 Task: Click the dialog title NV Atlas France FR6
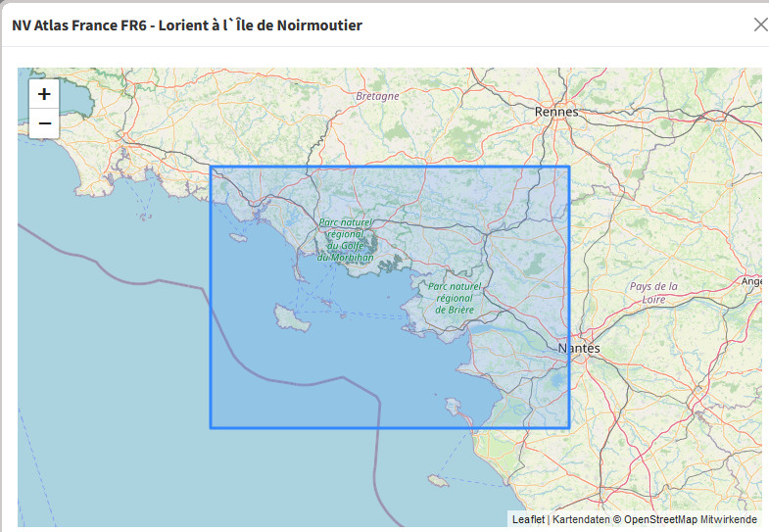point(187,24)
